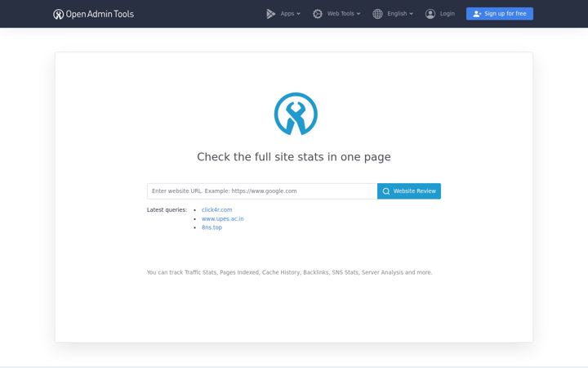Click the magnifier icon in Website Review button
The image size is (588, 368).
click(385, 191)
